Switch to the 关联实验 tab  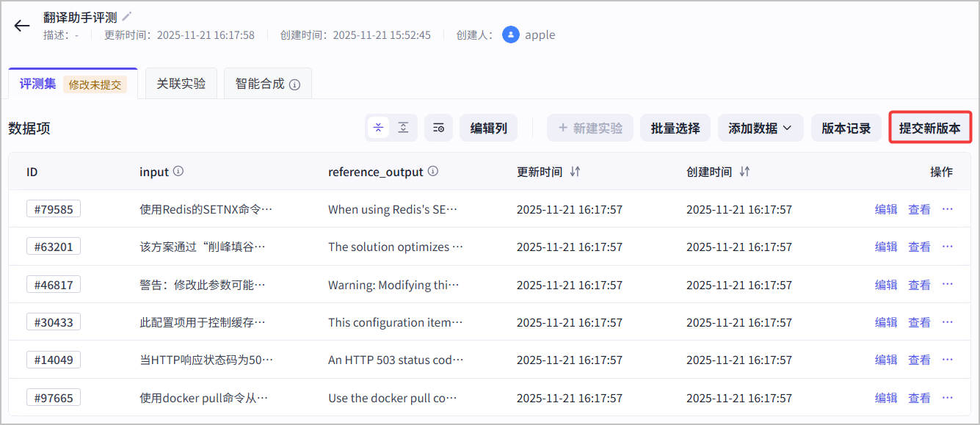(181, 84)
